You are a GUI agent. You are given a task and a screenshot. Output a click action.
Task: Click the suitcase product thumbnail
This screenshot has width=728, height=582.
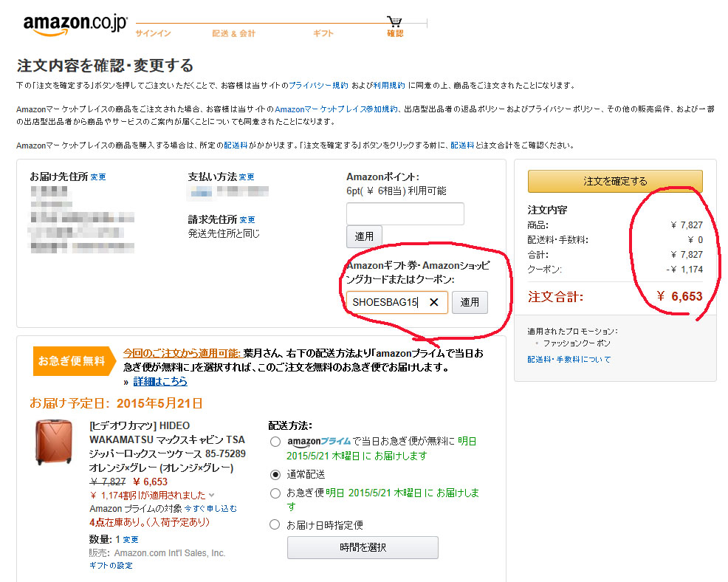[x=54, y=442]
